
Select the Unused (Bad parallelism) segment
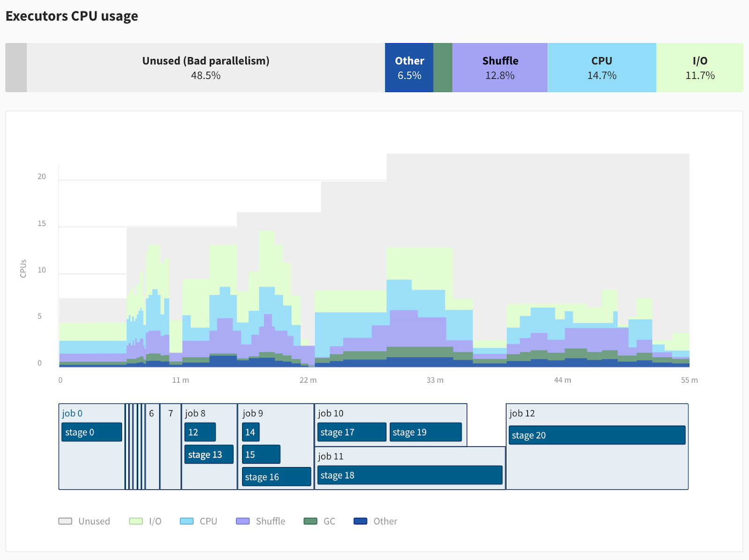[x=206, y=68]
